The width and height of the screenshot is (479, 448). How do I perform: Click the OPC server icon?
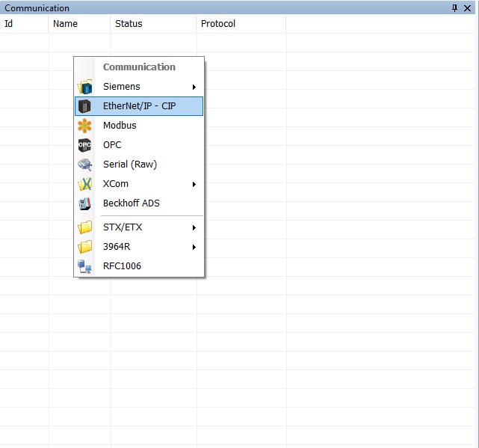coord(84,145)
